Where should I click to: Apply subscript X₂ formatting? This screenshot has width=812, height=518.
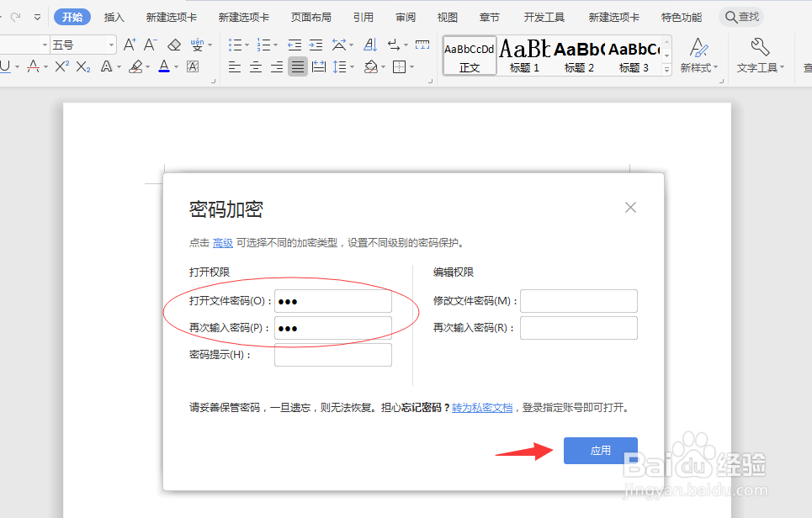coord(82,66)
